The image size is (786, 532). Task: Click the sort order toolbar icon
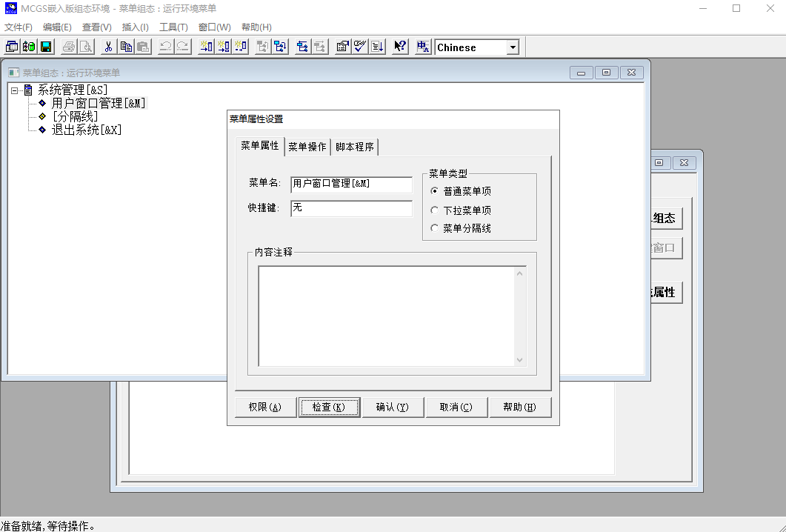tap(377, 47)
